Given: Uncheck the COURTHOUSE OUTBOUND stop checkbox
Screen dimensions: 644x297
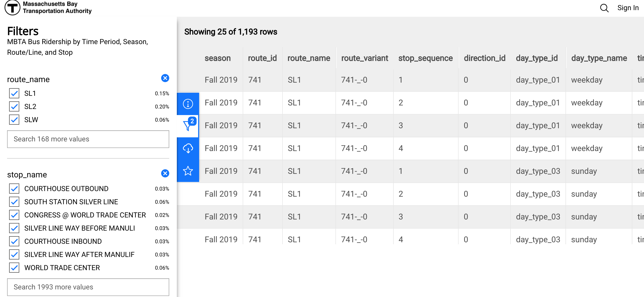Looking at the screenshot, I should pos(14,189).
